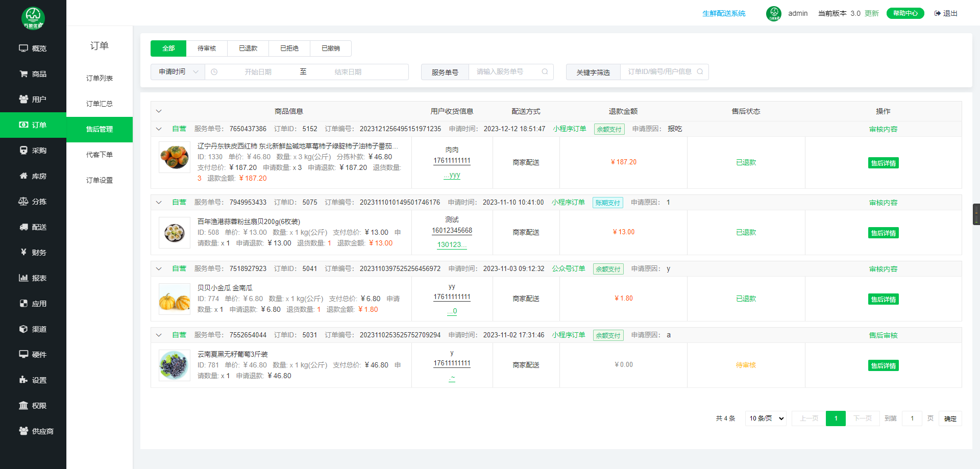Screen dimensions: 980x469
Task: Click the red tomato product thumbnail
Action: pos(175,157)
